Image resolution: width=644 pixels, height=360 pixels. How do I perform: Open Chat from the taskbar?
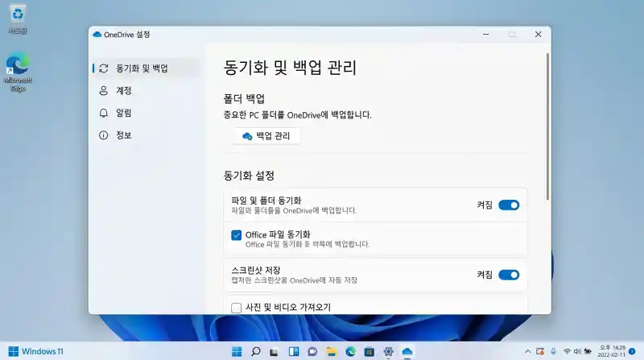(x=312, y=351)
